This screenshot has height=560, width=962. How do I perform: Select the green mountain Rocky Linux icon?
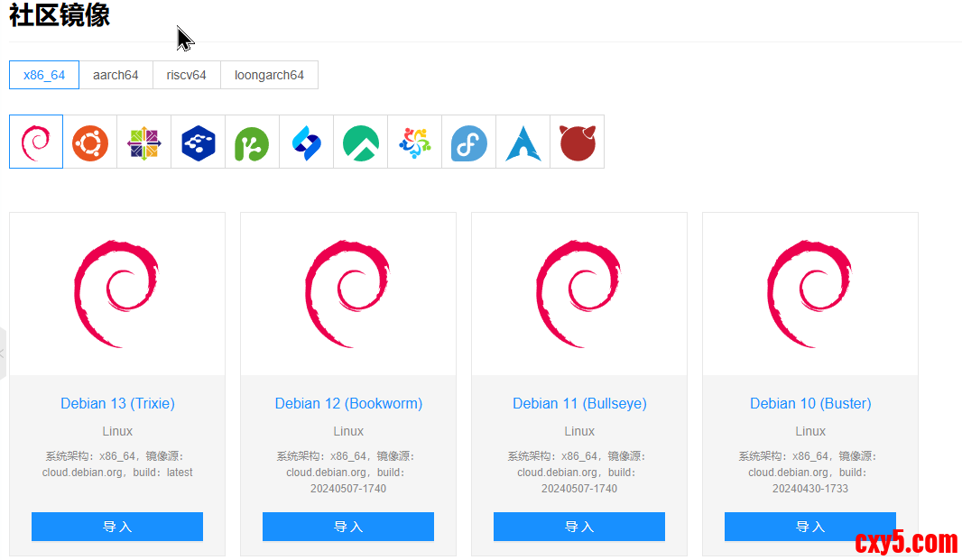pos(361,142)
